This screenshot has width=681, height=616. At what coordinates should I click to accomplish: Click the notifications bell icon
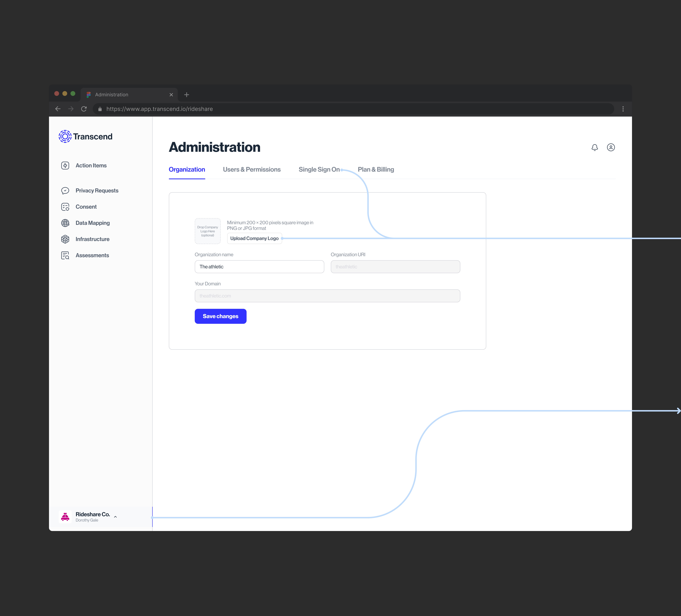(x=595, y=147)
